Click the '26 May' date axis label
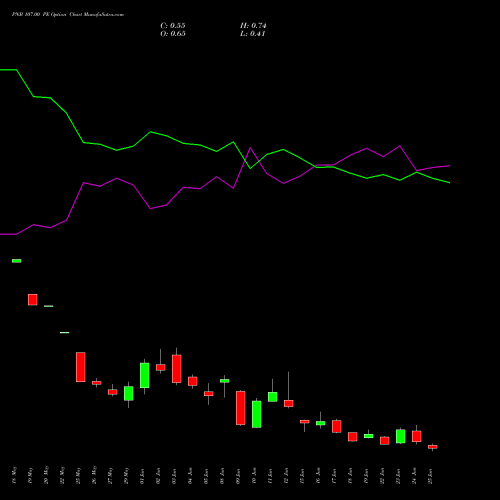 click(94, 475)
